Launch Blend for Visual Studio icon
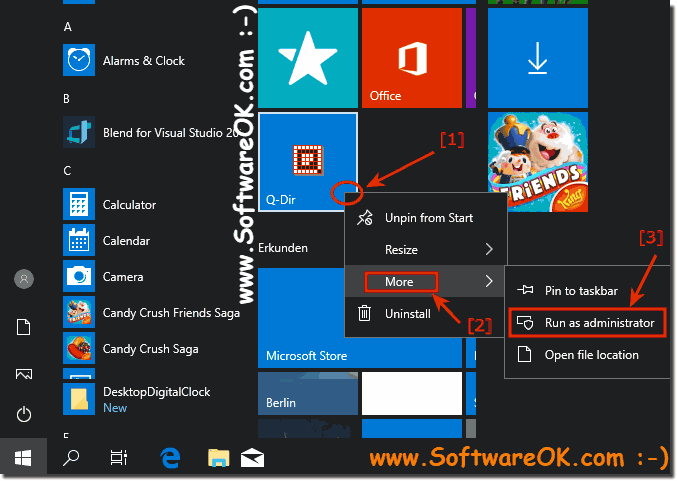 [x=79, y=132]
